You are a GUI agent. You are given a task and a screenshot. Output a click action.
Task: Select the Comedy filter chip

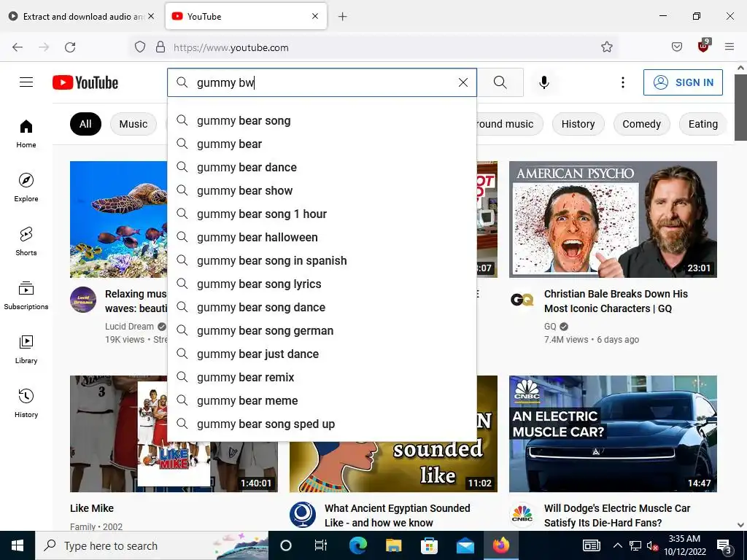(x=641, y=124)
